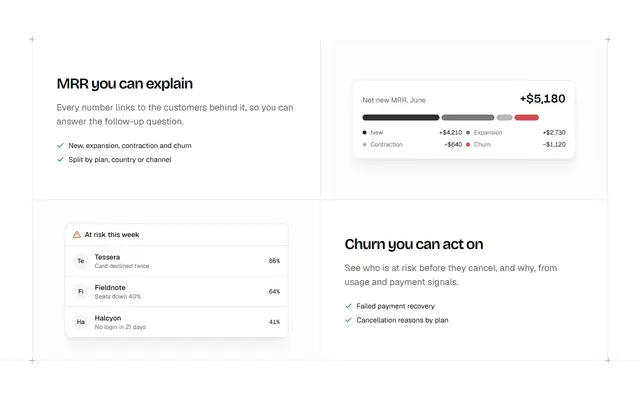Viewport: 640px width, 400px height.
Task: Select the dark New MRR bar segment
Action: 401,118
